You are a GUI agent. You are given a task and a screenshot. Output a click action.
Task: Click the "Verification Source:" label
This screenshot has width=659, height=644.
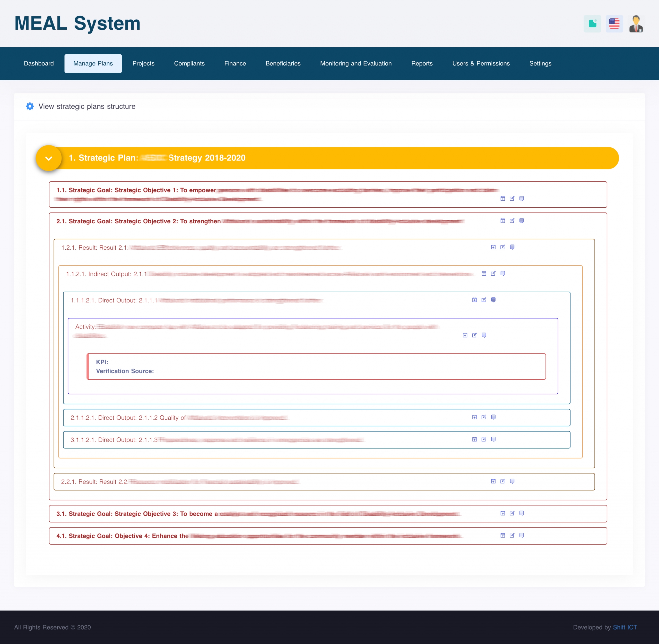(x=125, y=371)
